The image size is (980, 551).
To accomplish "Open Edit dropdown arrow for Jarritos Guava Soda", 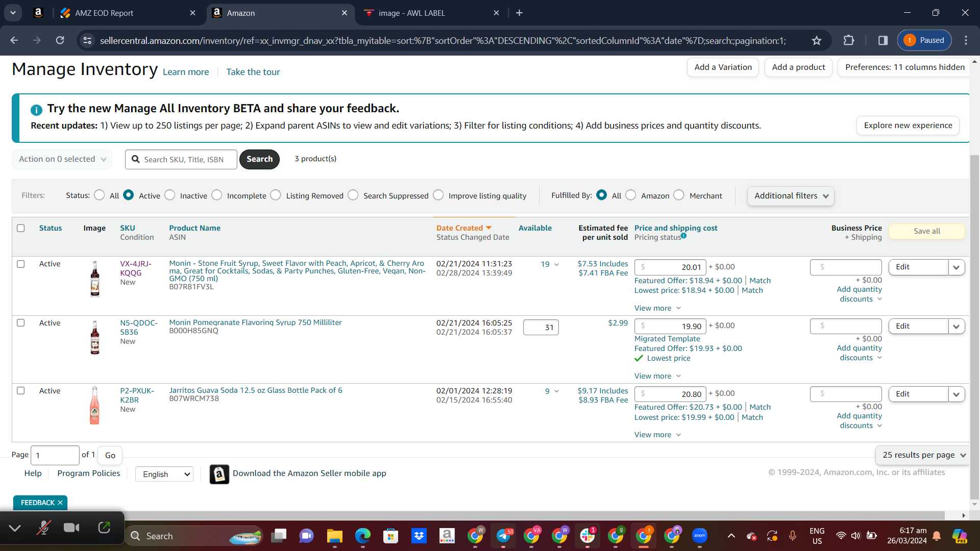I will [957, 394].
